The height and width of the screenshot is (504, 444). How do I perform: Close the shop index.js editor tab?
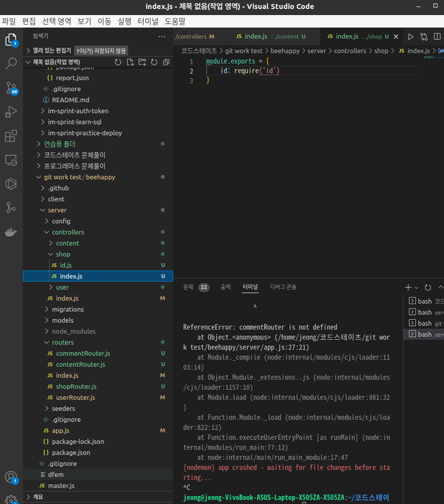point(396,37)
